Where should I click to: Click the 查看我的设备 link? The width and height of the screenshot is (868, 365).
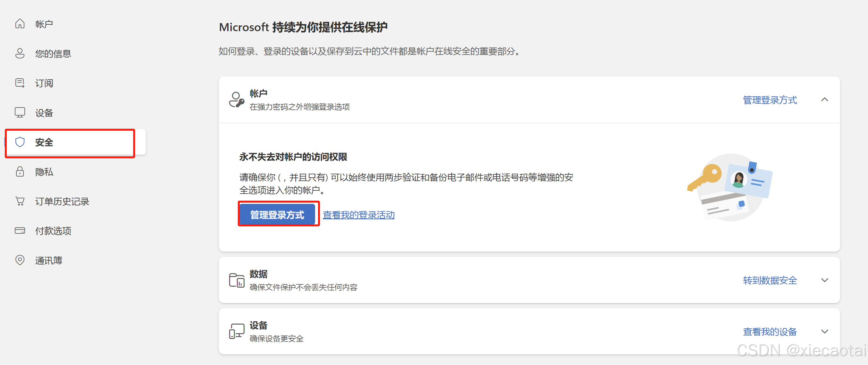769,332
